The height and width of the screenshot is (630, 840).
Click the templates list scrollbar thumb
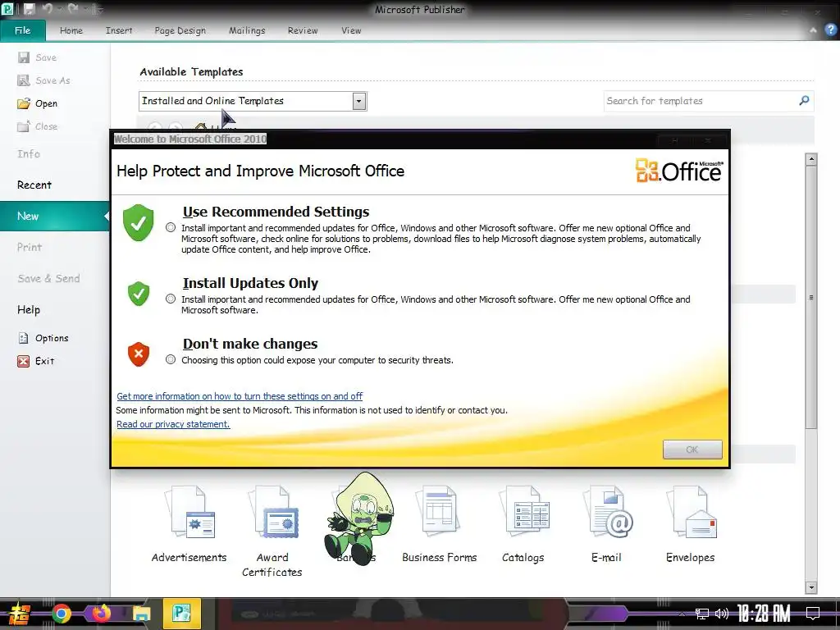click(x=811, y=297)
